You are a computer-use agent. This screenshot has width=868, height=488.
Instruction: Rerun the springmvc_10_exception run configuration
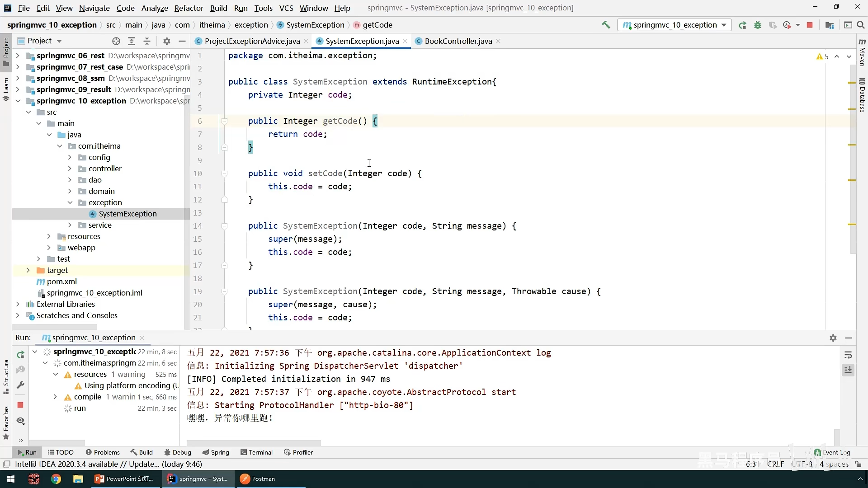[20, 355]
